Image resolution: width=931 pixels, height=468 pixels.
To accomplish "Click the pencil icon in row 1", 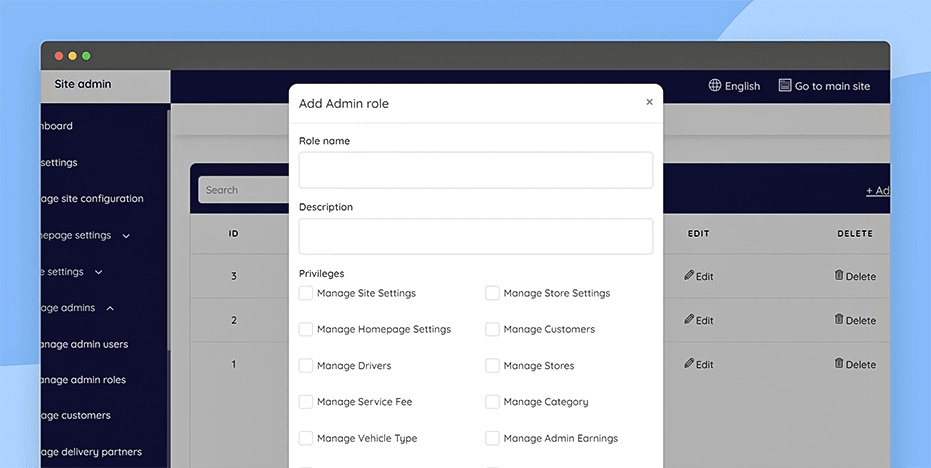I will pyautogui.click(x=689, y=363).
